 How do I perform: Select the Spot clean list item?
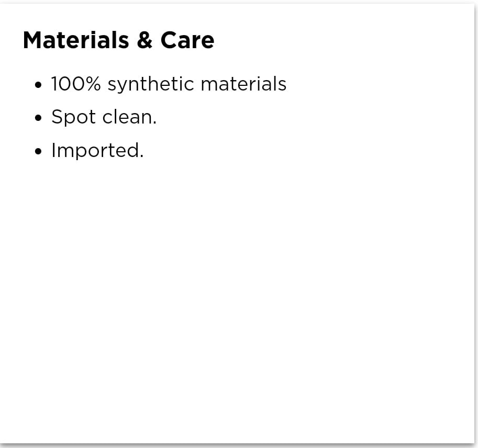click(104, 117)
